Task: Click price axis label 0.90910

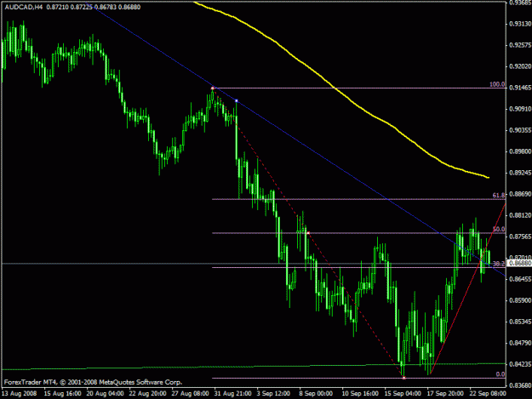Action: [520, 109]
